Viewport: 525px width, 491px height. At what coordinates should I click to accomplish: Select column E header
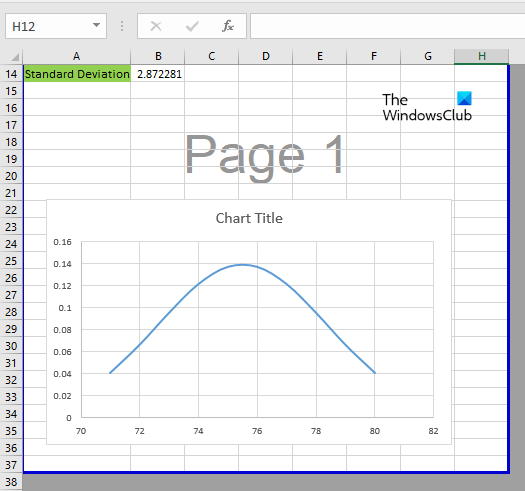coord(320,56)
